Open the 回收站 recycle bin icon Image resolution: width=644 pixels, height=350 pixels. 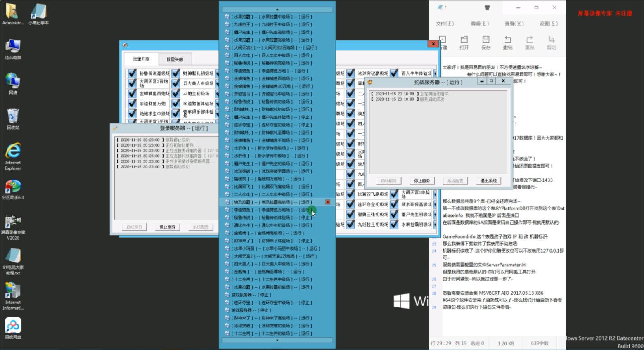13,119
